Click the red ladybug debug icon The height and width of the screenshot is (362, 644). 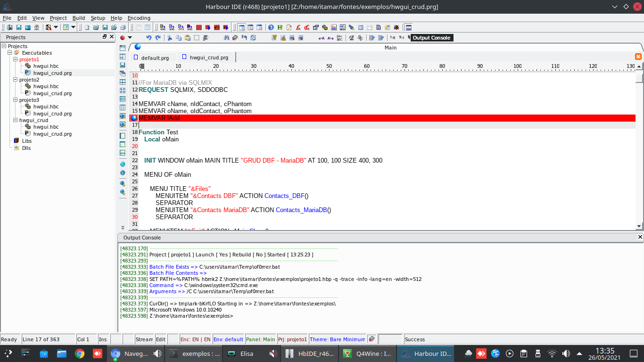[396, 27]
